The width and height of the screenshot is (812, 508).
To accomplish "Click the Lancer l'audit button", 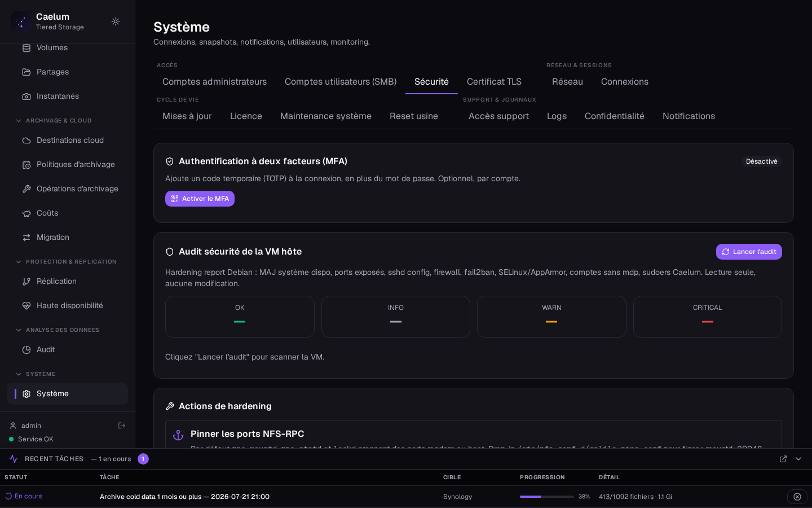I will coord(749,252).
